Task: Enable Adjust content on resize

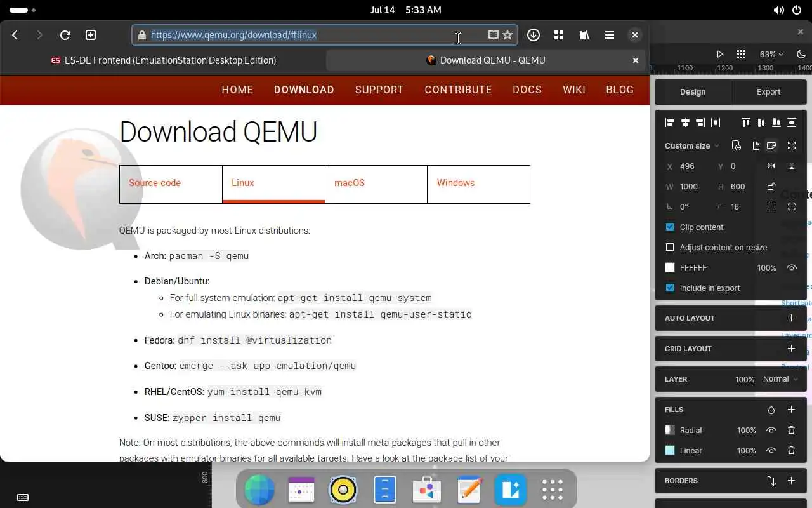Action: (x=670, y=247)
